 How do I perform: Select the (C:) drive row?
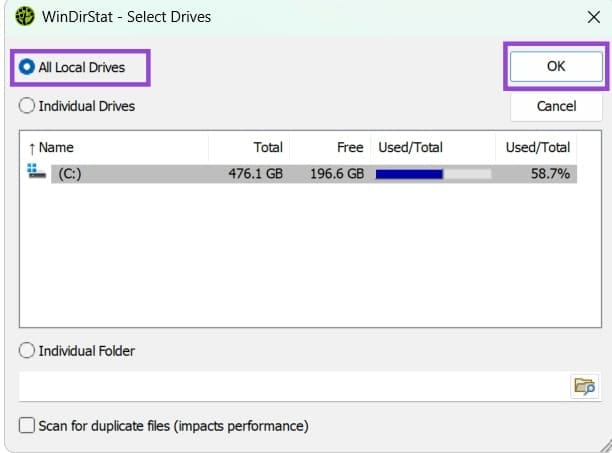point(302,174)
